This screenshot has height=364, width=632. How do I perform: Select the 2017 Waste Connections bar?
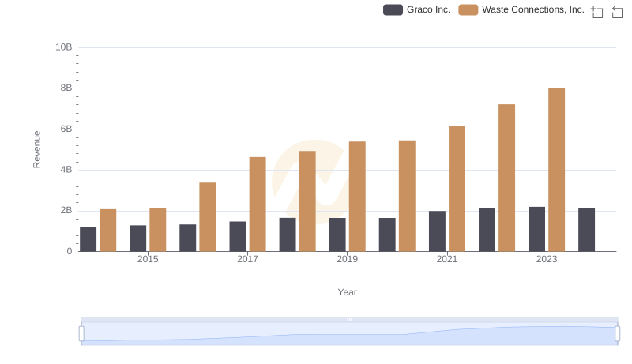258,205
